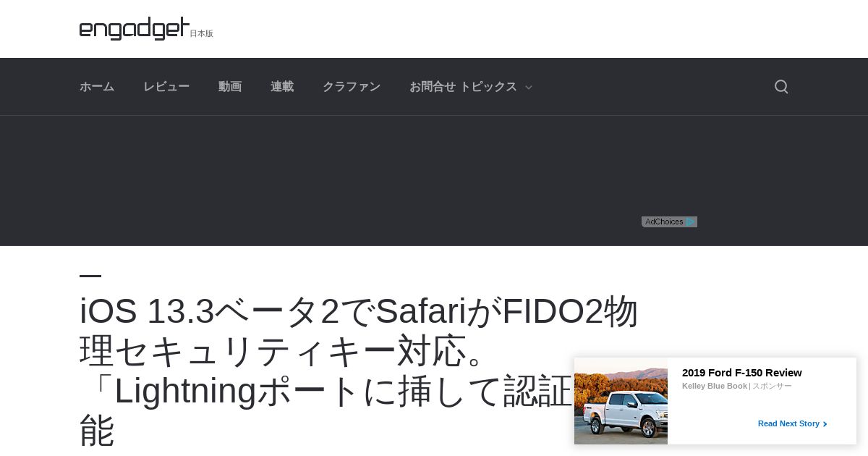Viewport: 868px width, 456px height.
Task: Click the Read Next Story link
Action: click(788, 423)
